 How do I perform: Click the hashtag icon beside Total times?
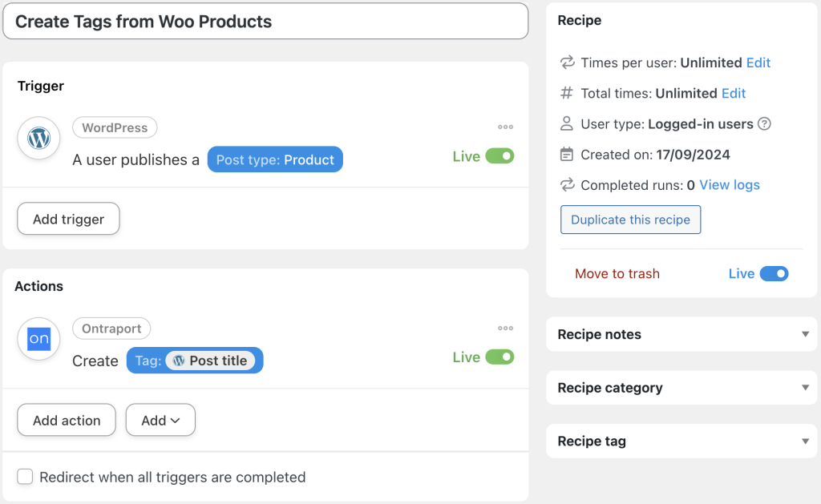pos(568,93)
